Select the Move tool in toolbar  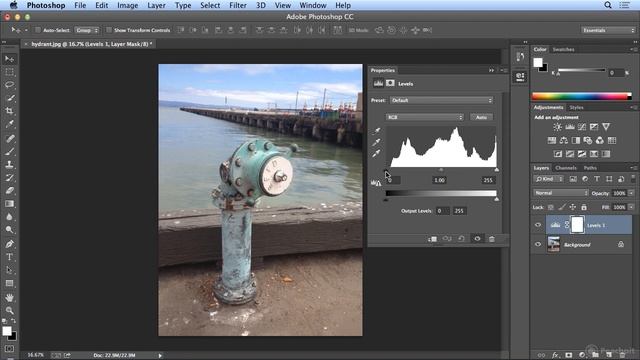click(9, 59)
